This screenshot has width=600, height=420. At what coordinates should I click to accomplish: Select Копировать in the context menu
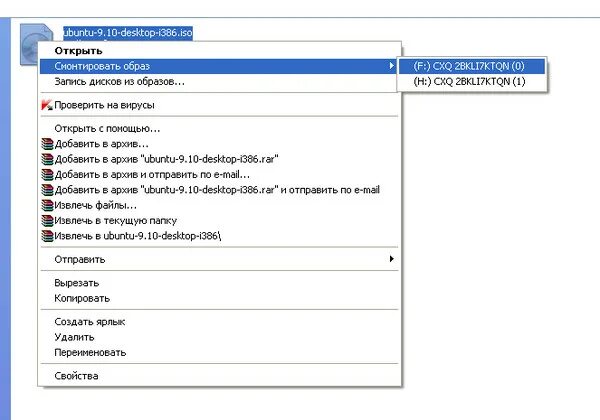(x=220, y=298)
